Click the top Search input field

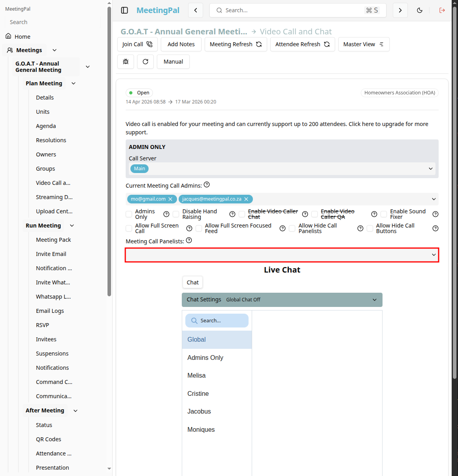click(x=298, y=10)
